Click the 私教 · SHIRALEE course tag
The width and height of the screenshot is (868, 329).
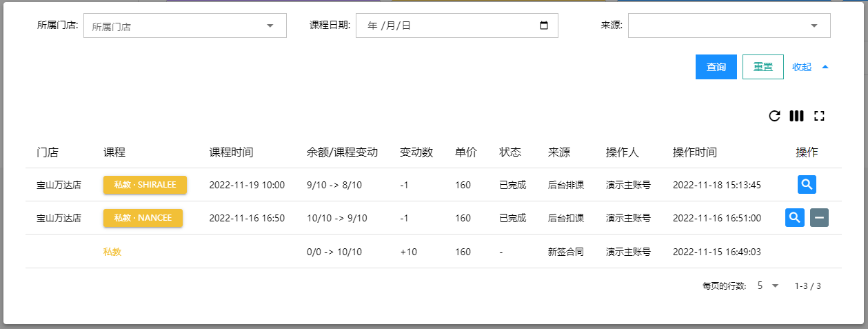click(x=145, y=185)
